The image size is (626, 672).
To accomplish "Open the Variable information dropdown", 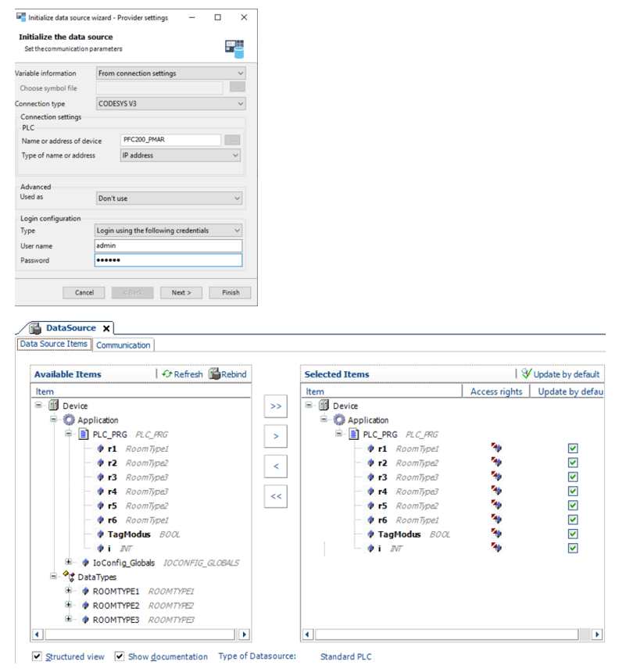I will [x=170, y=73].
